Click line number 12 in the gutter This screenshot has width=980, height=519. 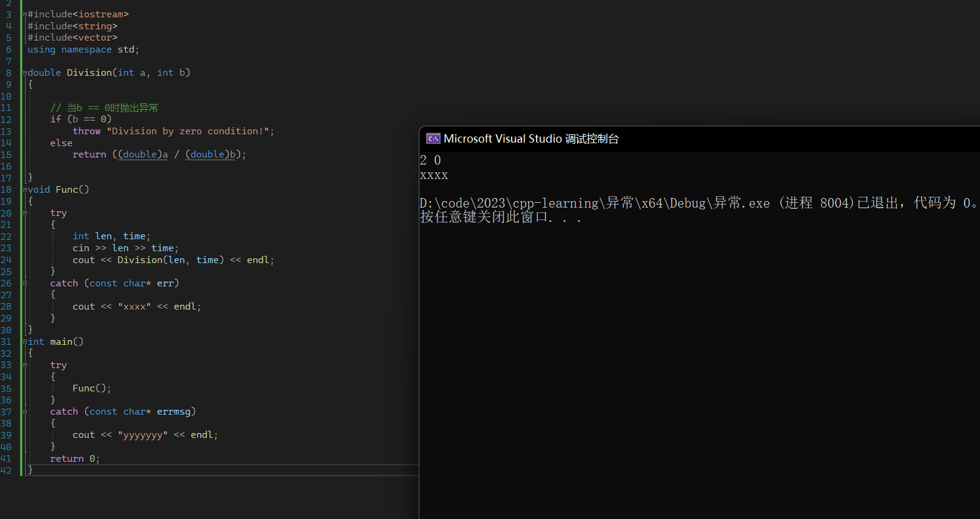6,119
